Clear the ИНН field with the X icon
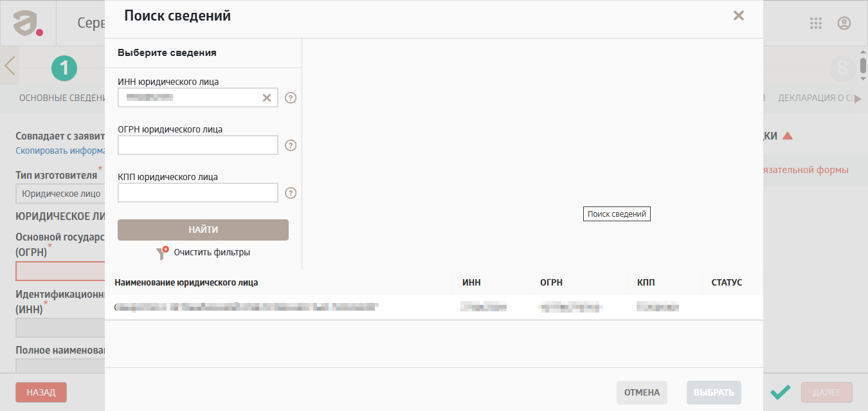This screenshot has height=411, width=868. [x=267, y=98]
